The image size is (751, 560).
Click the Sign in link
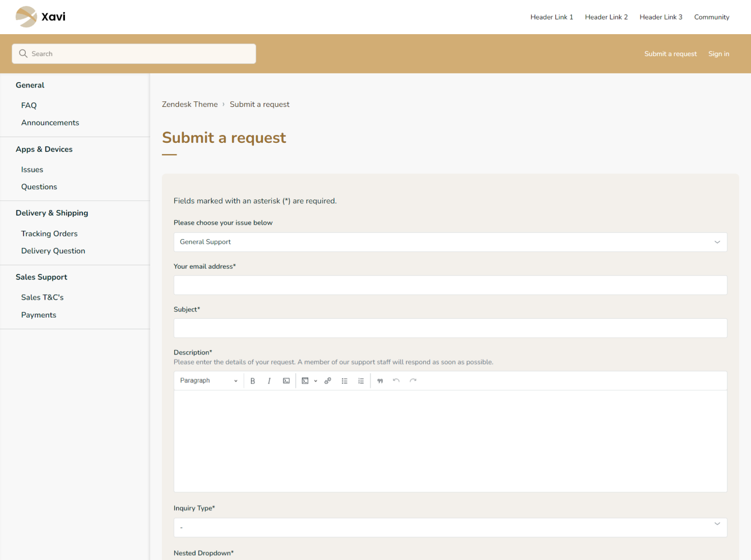click(718, 54)
